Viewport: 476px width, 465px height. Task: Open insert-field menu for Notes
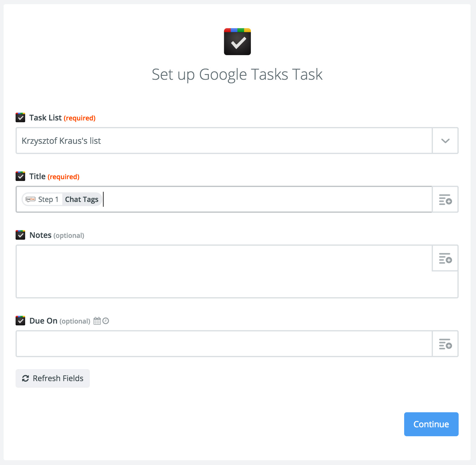coord(445,258)
